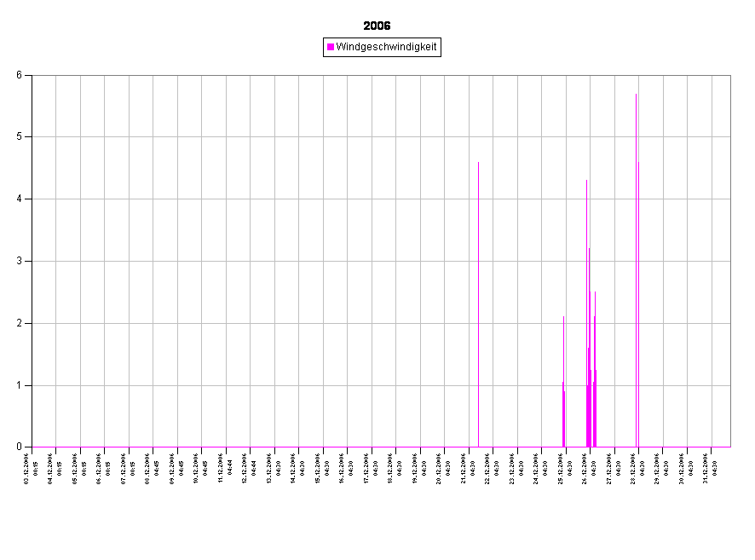The image size is (755, 560).
Task: Click the bottom-left corner cell of the grid
Action: (44, 416)
